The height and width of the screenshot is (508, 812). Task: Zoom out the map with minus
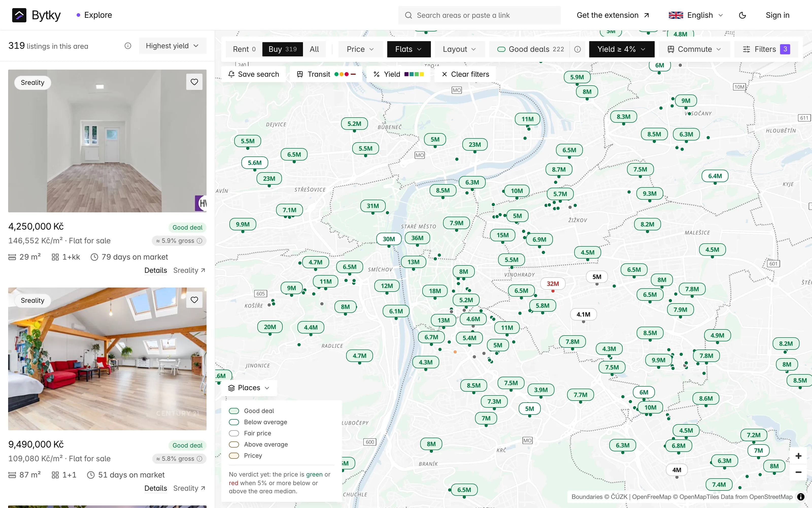tap(799, 472)
